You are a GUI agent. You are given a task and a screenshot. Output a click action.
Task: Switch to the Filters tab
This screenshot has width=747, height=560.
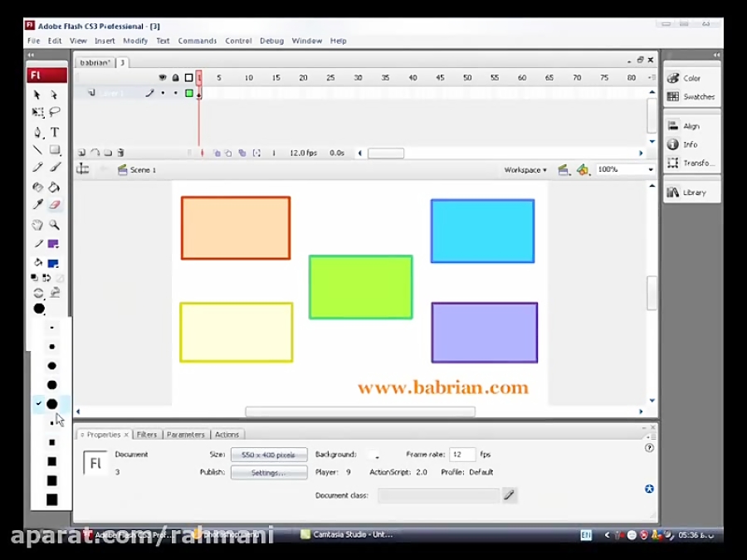click(146, 434)
